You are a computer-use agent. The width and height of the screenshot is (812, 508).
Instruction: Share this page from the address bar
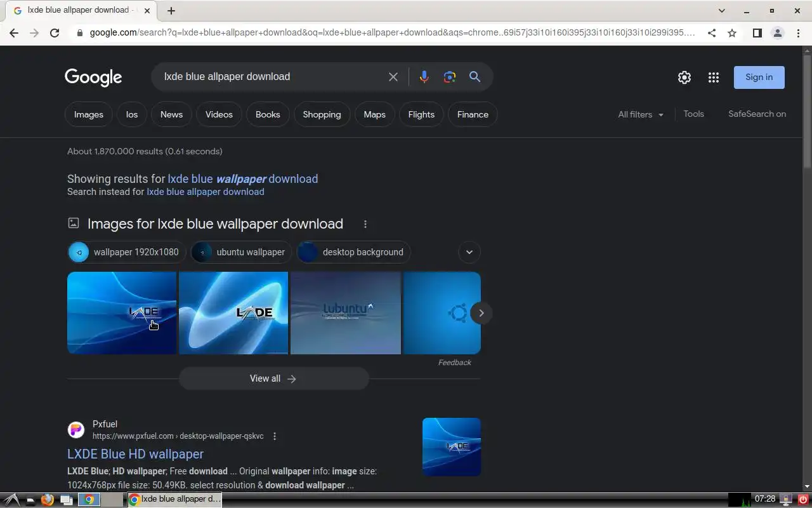[x=712, y=33]
